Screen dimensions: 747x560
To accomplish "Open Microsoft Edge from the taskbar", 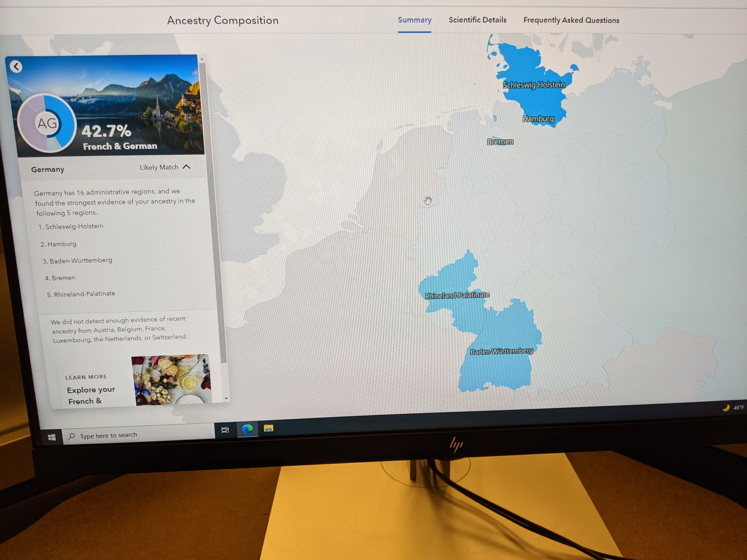I will coord(247,429).
